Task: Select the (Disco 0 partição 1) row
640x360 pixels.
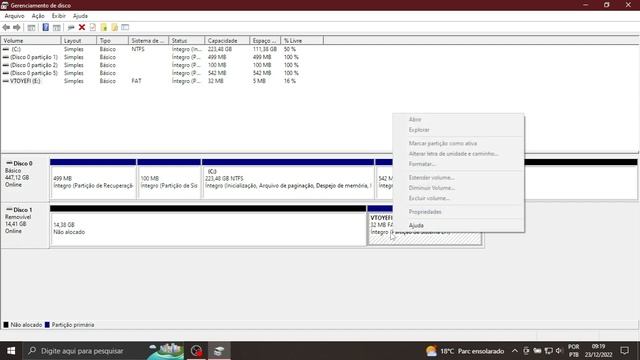Action: (x=151, y=57)
